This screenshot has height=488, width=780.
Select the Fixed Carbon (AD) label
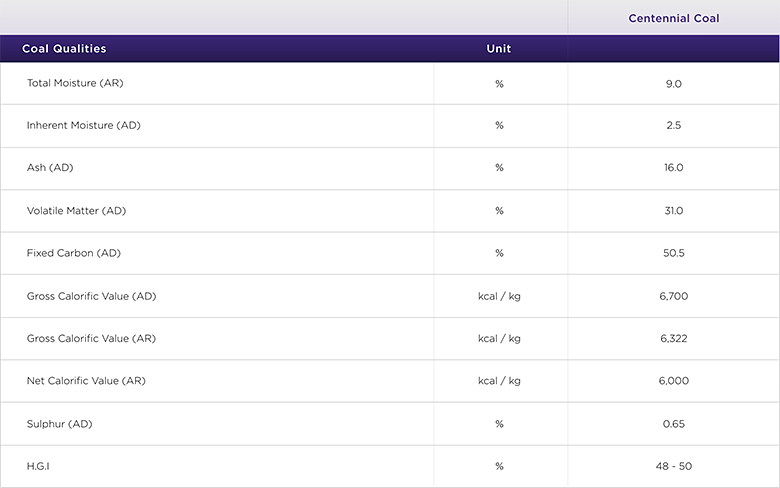[74, 253]
